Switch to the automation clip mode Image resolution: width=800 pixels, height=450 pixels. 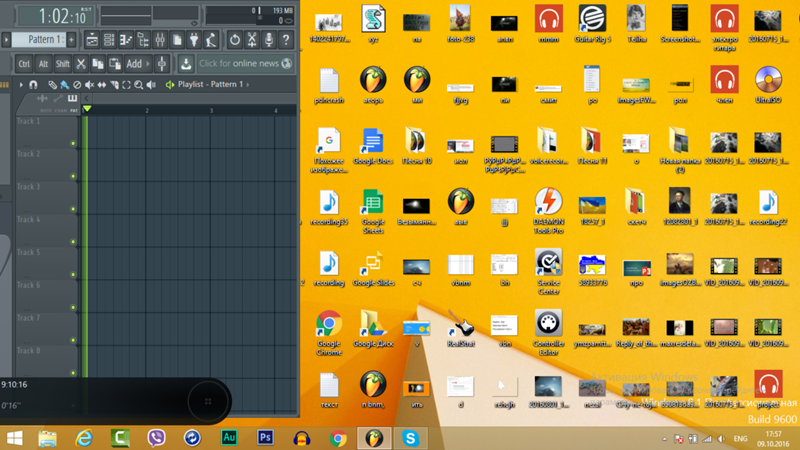(58, 98)
